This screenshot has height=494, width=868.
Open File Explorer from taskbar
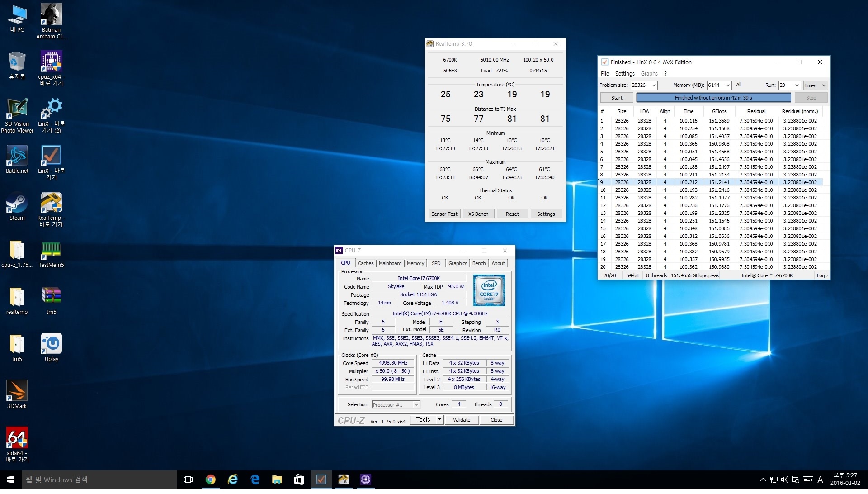coord(277,480)
